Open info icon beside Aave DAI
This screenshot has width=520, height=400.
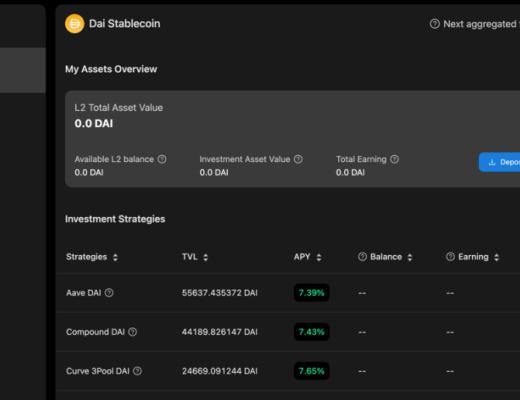click(x=109, y=293)
